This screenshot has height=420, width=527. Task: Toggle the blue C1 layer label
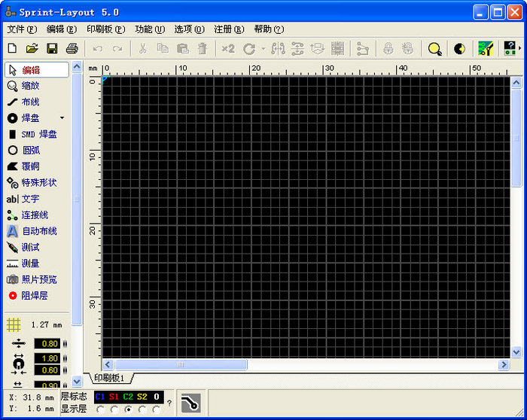[x=100, y=397]
